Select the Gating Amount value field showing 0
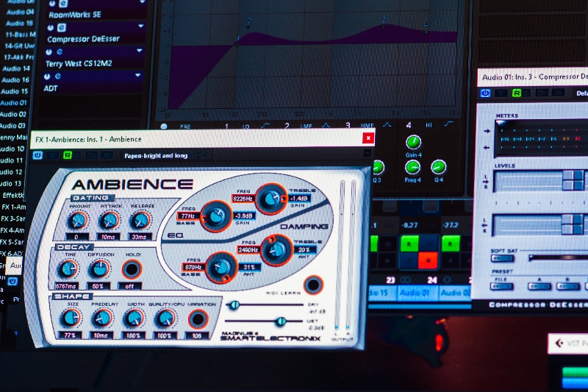This screenshot has width=588, height=392. point(76,237)
